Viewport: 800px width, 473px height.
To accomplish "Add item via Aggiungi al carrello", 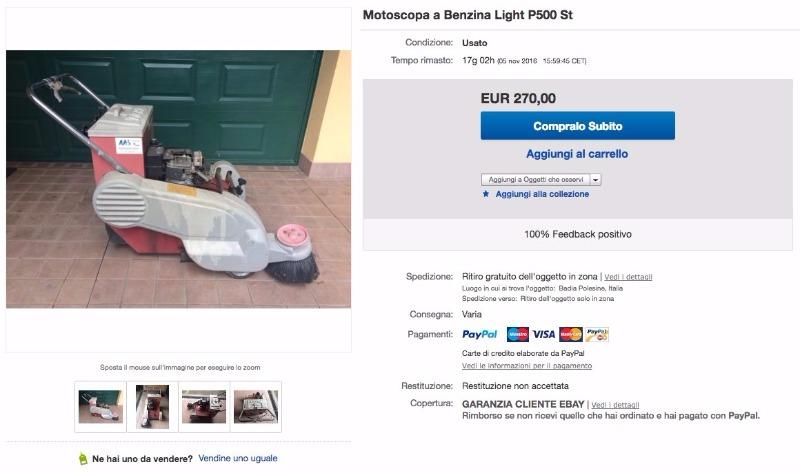I will point(577,154).
